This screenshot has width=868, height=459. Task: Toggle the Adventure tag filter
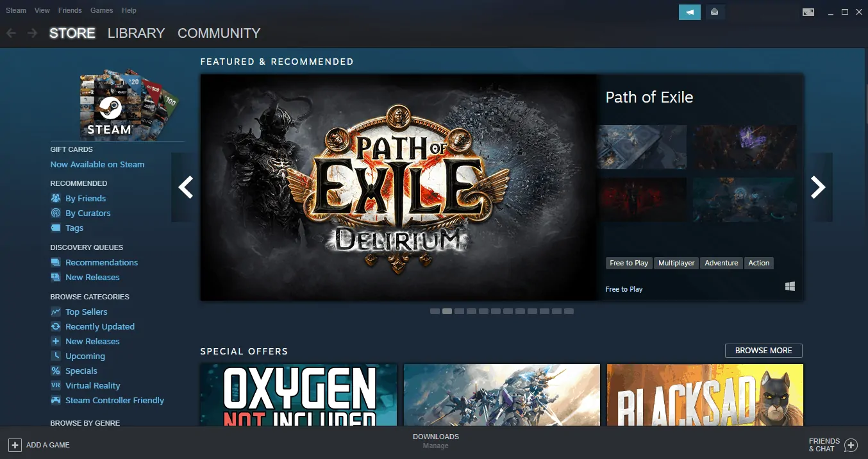[721, 263]
